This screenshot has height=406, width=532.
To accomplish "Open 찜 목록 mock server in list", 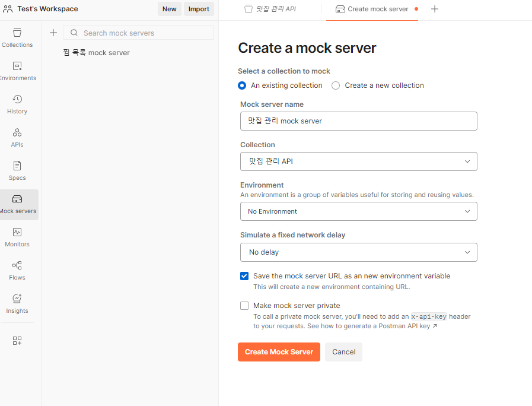I will [x=96, y=53].
